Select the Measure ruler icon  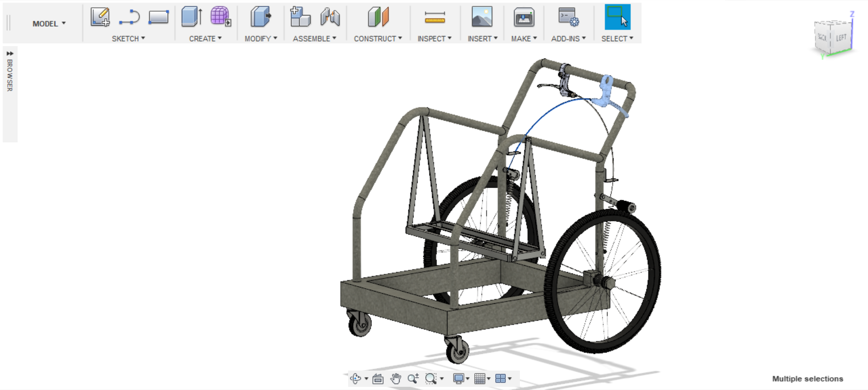(x=435, y=18)
